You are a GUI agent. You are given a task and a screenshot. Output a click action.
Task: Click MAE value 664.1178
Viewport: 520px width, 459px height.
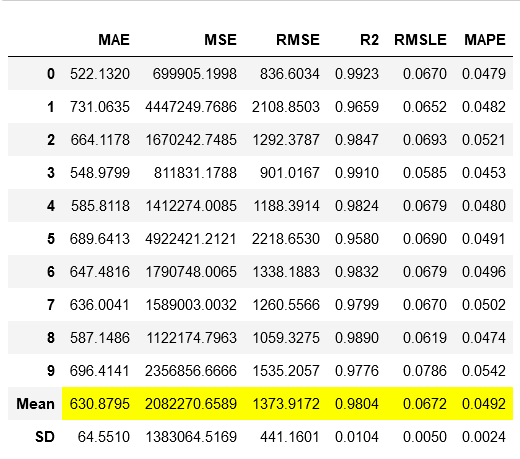click(100, 140)
